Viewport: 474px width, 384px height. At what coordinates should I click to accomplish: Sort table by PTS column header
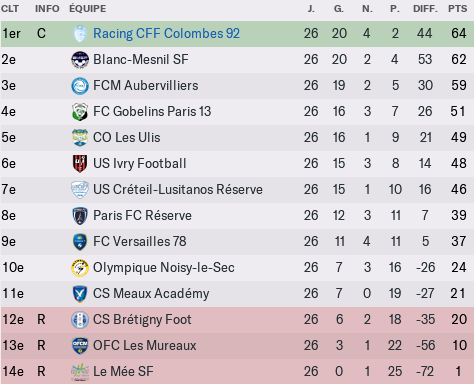[x=457, y=8]
